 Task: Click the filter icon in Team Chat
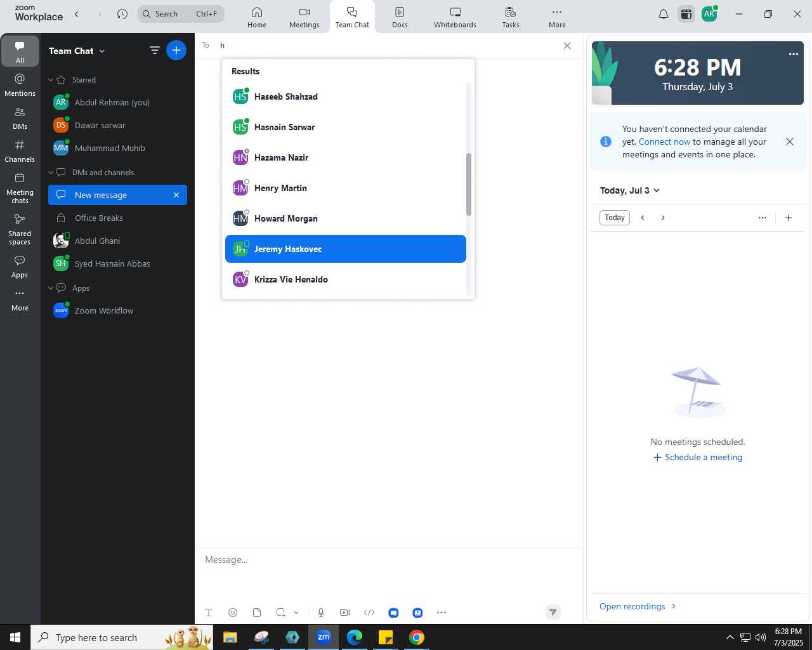click(x=154, y=50)
